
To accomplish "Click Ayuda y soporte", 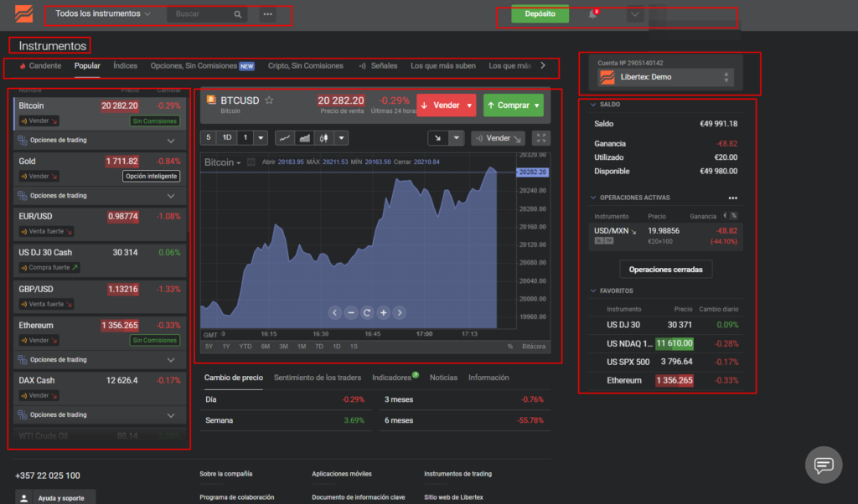I will [x=55, y=498].
